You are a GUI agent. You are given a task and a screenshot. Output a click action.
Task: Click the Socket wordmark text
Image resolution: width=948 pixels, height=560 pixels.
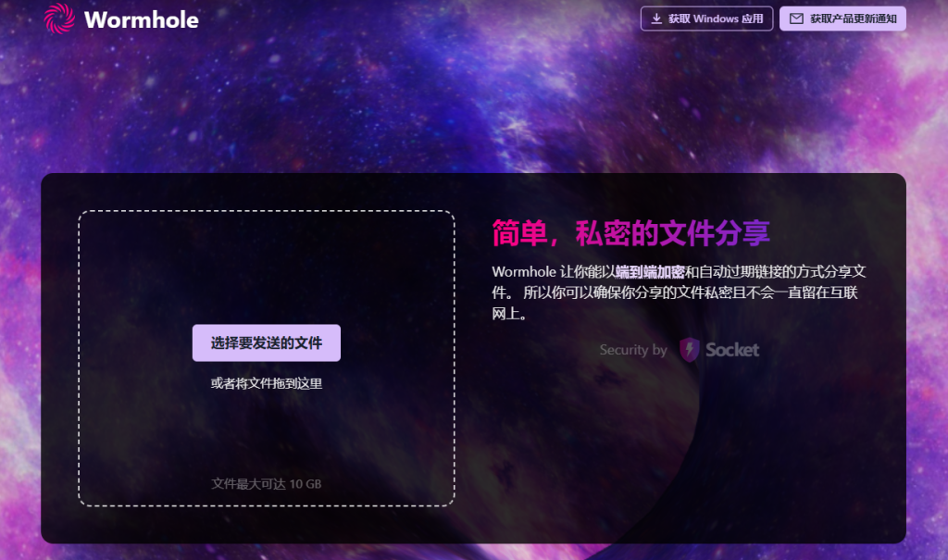point(732,350)
